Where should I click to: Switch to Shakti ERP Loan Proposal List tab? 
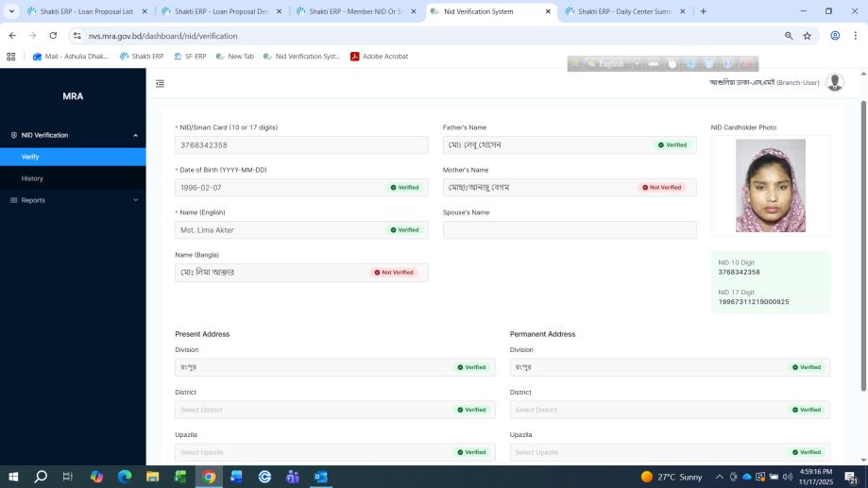85,11
